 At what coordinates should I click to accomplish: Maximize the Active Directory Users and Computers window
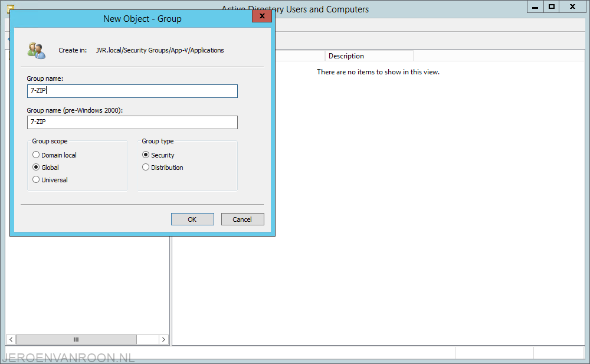(551, 6)
